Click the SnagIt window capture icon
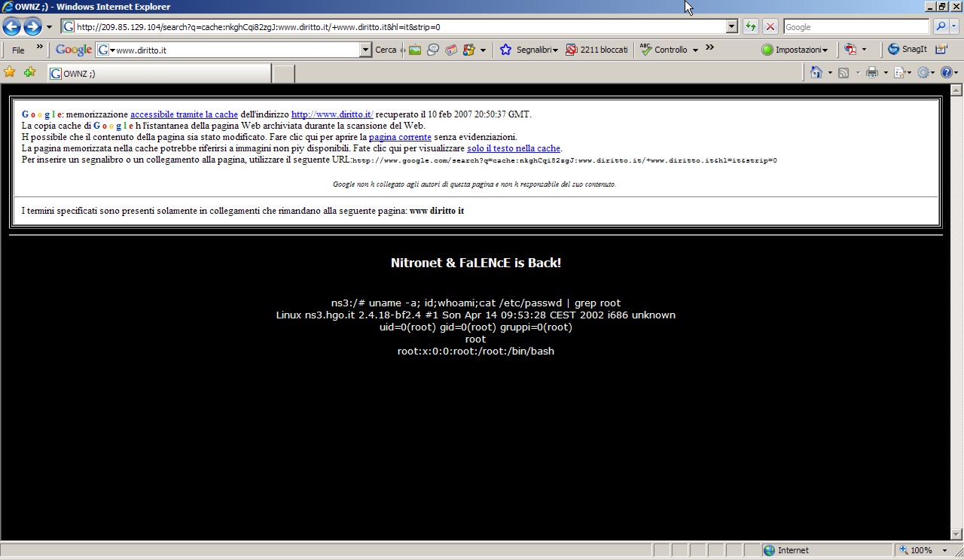 (x=941, y=50)
